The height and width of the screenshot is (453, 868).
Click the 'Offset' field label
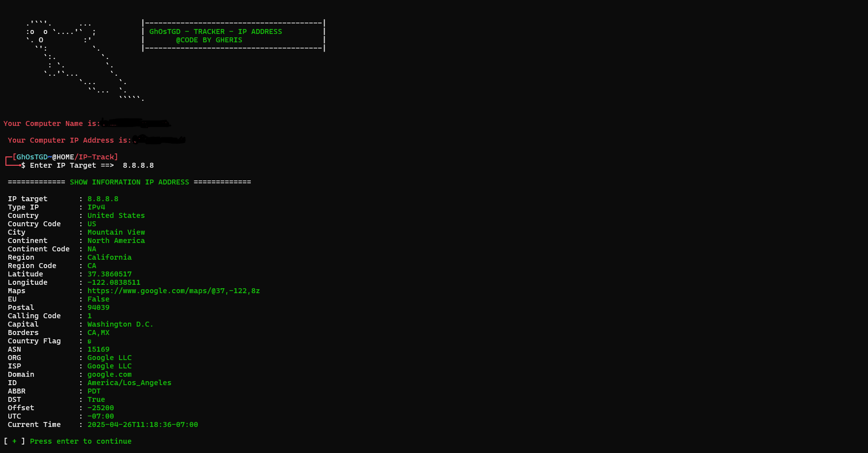[x=21, y=408]
